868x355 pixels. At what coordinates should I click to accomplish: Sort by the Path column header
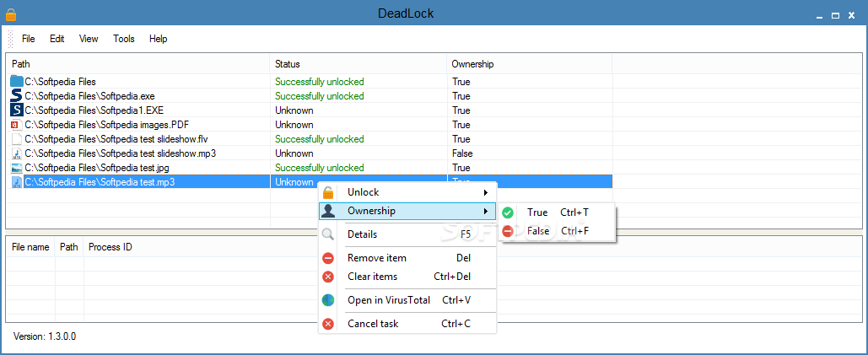pyautogui.click(x=137, y=64)
